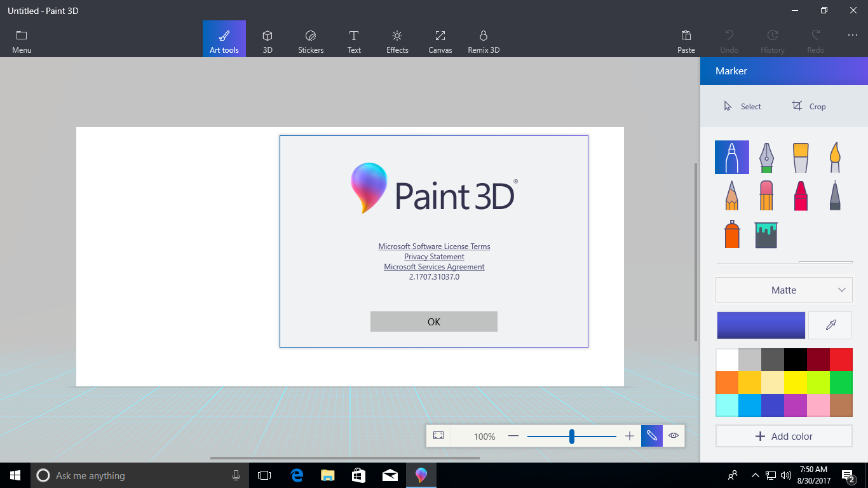Open the Text tab

[354, 39]
